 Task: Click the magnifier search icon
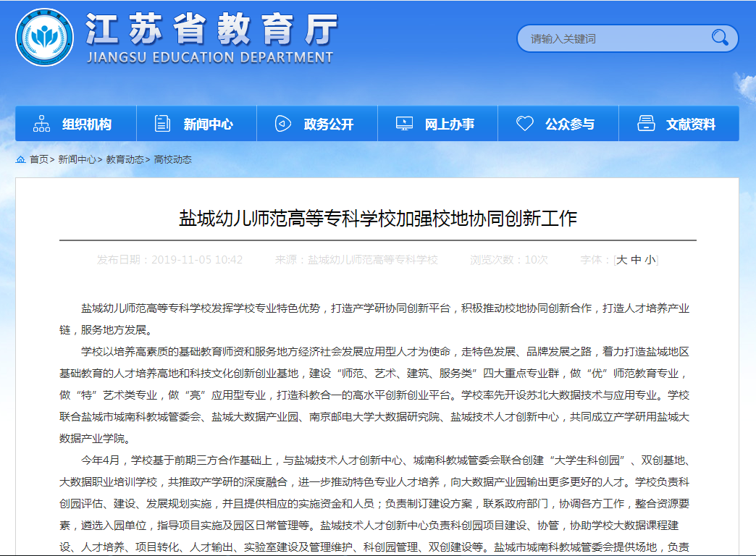click(719, 38)
